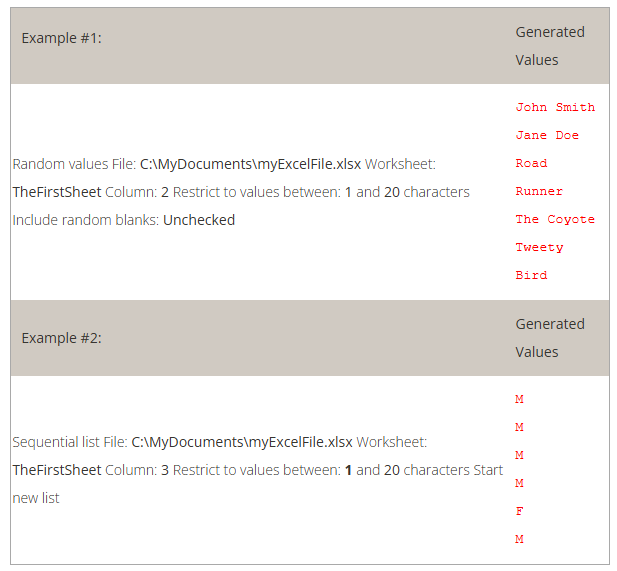Click "TheFirstSheet" in the Example #2 description

tap(57, 470)
